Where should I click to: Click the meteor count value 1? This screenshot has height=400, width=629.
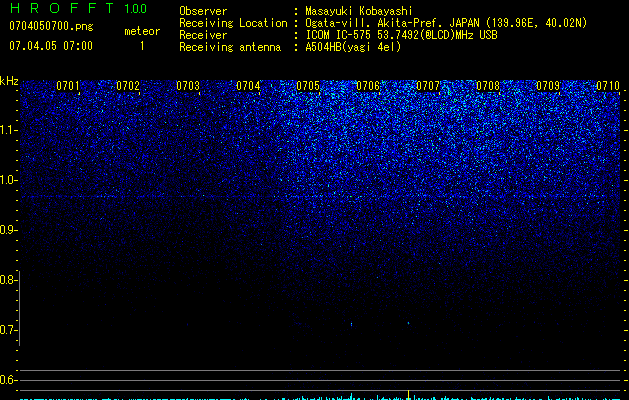(142, 46)
